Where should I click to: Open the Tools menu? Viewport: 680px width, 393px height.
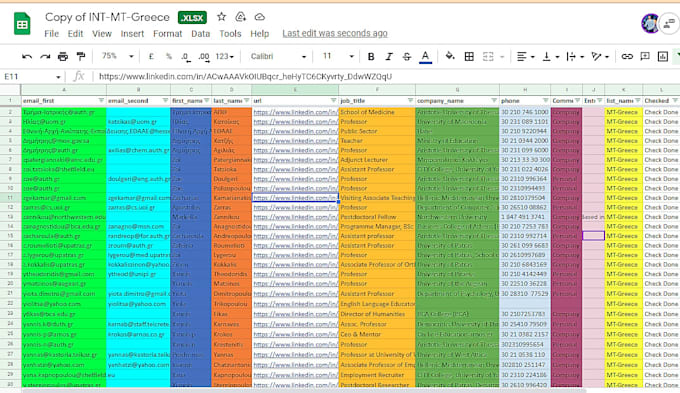click(230, 33)
